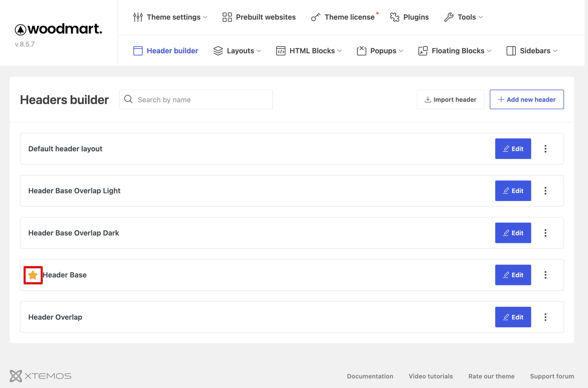Open three-dot menu for Header Base Overlap Dark
This screenshot has width=588, height=388.
coord(545,233)
